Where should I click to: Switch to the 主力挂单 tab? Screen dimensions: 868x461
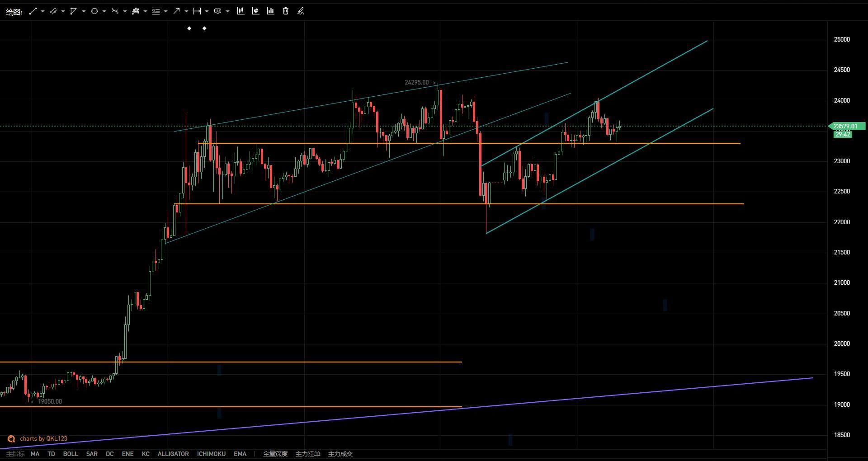click(307, 454)
